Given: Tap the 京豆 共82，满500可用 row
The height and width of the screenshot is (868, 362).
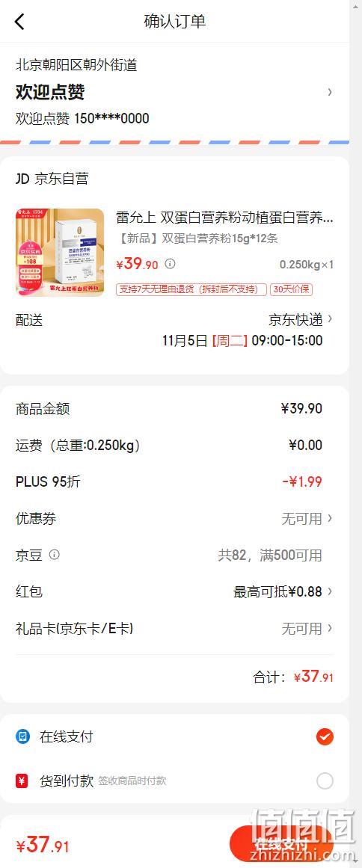Looking at the screenshot, I should pos(174,555).
